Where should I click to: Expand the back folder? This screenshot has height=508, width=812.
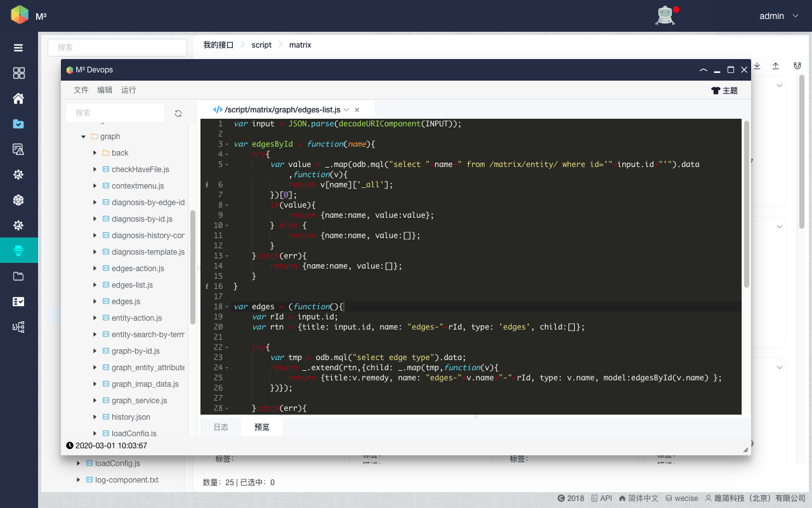pos(95,153)
